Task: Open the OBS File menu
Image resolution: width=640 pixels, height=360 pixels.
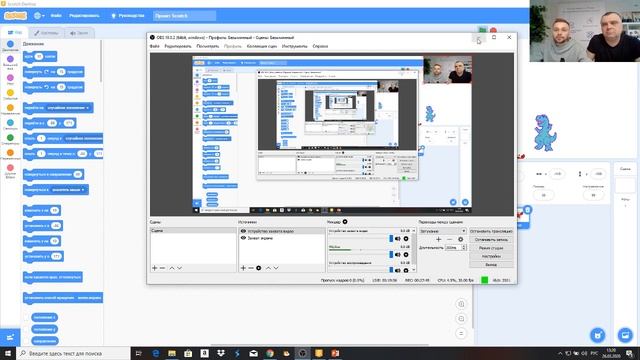Action: tap(155, 46)
